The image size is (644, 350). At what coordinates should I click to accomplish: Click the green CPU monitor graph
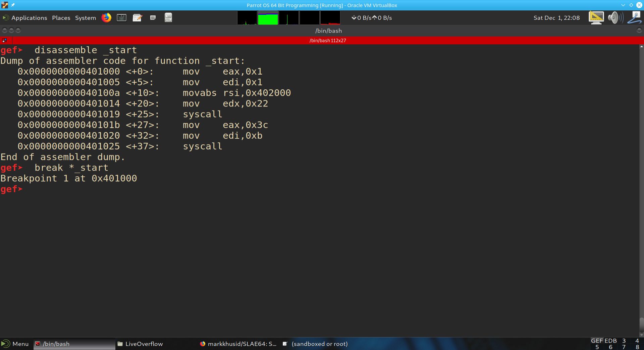pyautogui.click(x=268, y=18)
